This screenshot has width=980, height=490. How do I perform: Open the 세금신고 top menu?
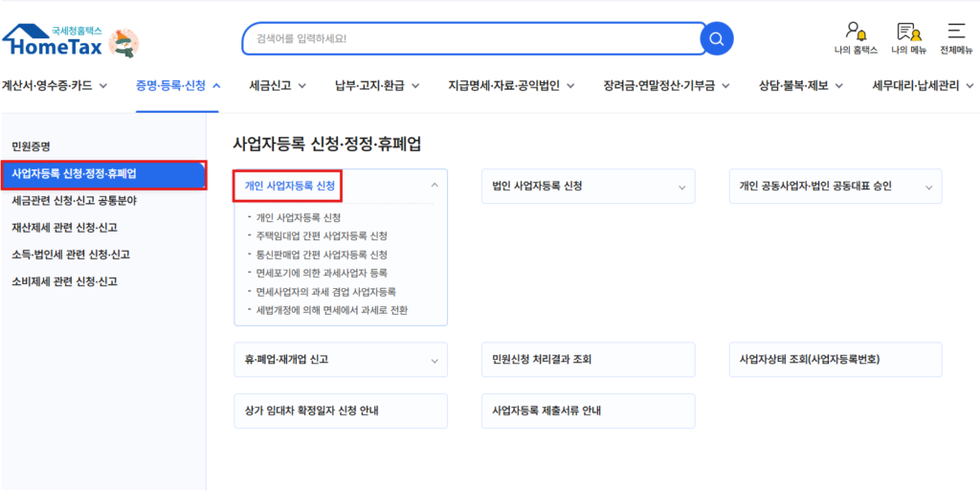click(277, 85)
